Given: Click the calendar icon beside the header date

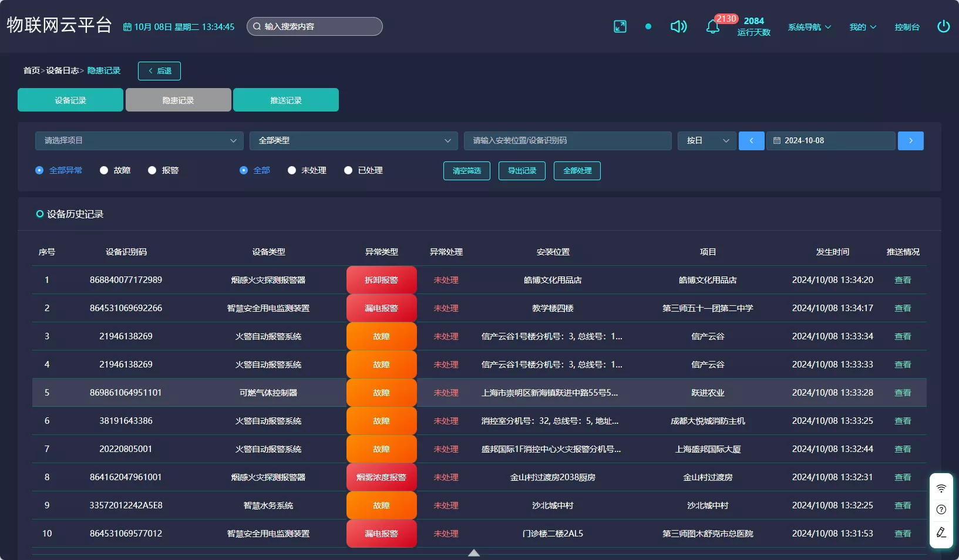Looking at the screenshot, I should [x=127, y=27].
